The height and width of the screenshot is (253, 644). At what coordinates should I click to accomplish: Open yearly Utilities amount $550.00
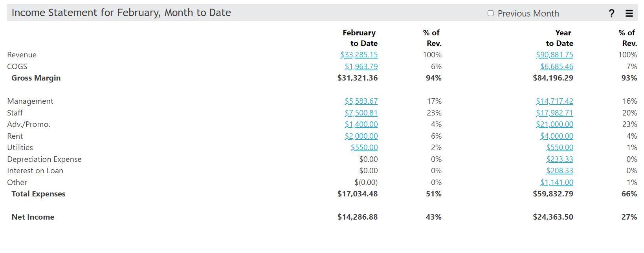(x=560, y=147)
